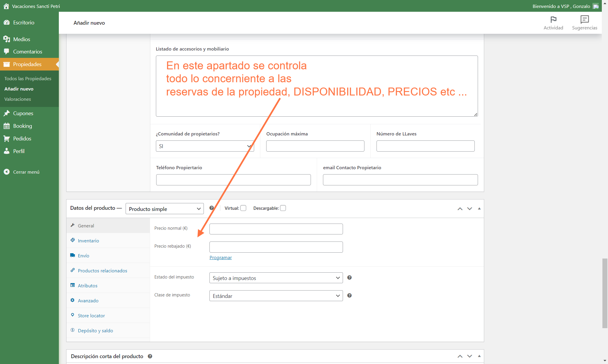The image size is (608, 364).
Task: Open the Pedidos cart icon
Action: (x=6, y=138)
